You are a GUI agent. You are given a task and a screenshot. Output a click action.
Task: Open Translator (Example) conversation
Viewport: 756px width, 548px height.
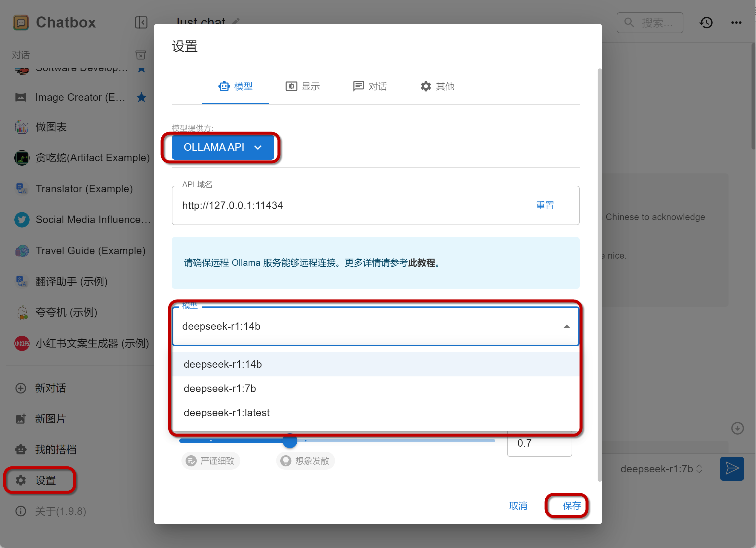[x=82, y=188]
